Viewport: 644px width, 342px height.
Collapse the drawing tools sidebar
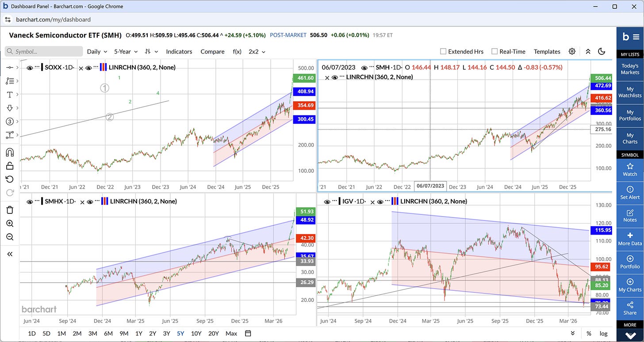pos(10,254)
